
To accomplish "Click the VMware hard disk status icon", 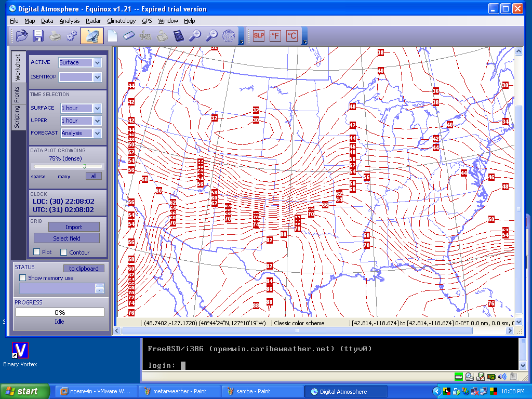I will tap(458, 376).
